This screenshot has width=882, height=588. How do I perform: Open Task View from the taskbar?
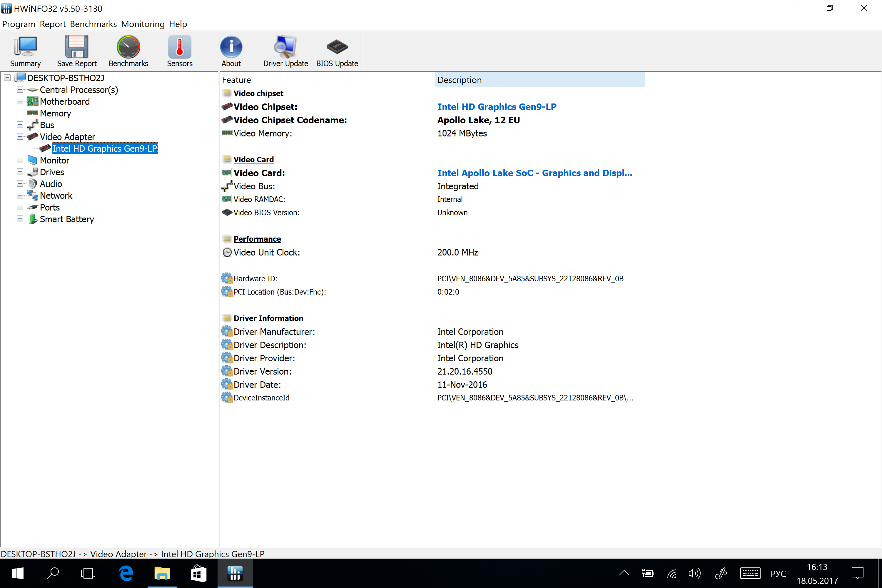pos(88,573)
